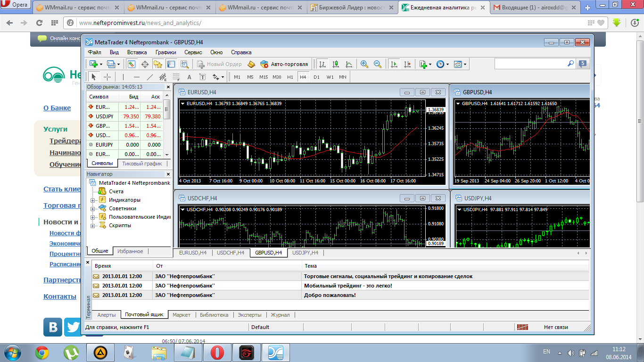Open the Мобильный трейдинг message
The width and height of the screenshot is (644, 362).
point(340,286)
